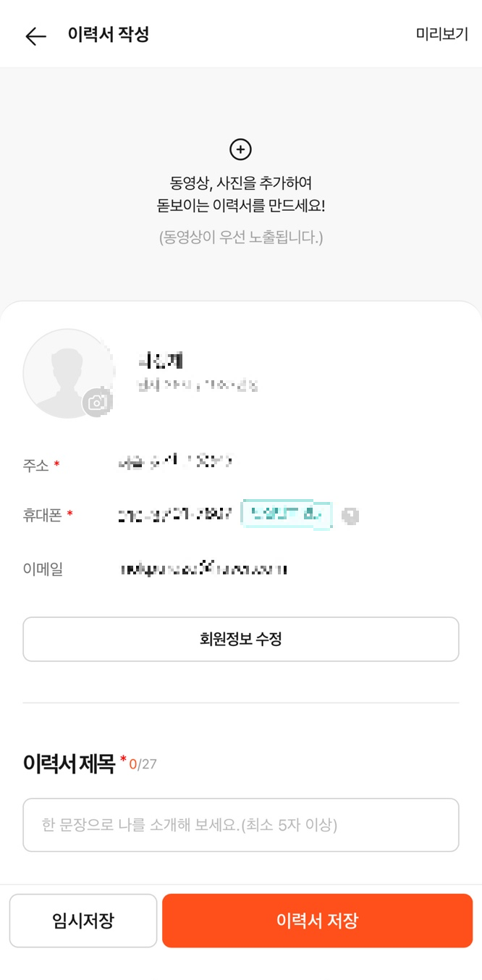482x980 pixels.
Task: Tap the plus icon to add media
Action: (x=240, y=148)
